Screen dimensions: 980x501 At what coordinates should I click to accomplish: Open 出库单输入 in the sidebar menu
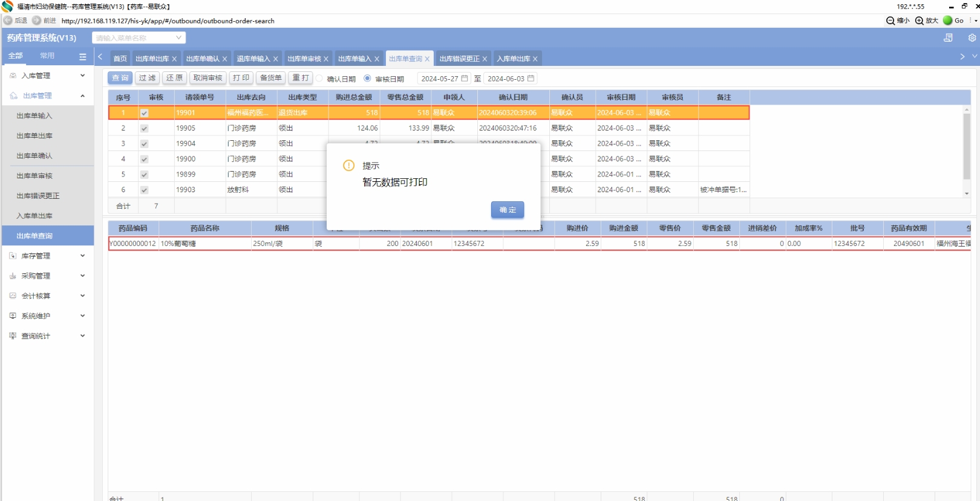(x=34, y=115)
